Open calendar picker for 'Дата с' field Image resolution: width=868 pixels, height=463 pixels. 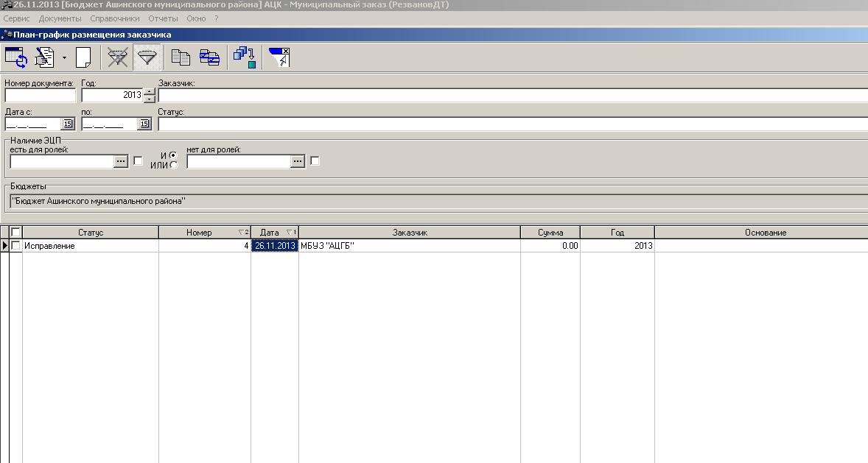coord(67,124)
